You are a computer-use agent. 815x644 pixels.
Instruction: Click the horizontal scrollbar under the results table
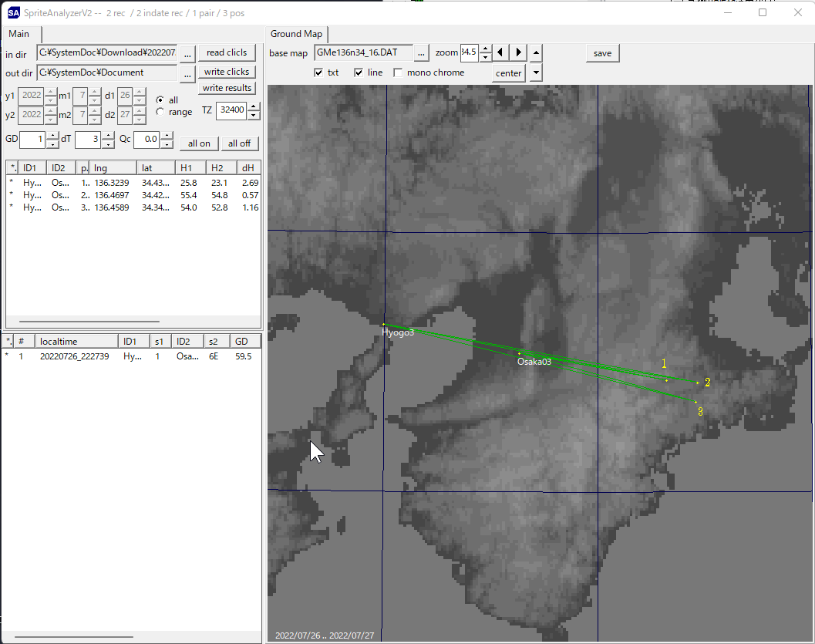(x=89, y=322)
